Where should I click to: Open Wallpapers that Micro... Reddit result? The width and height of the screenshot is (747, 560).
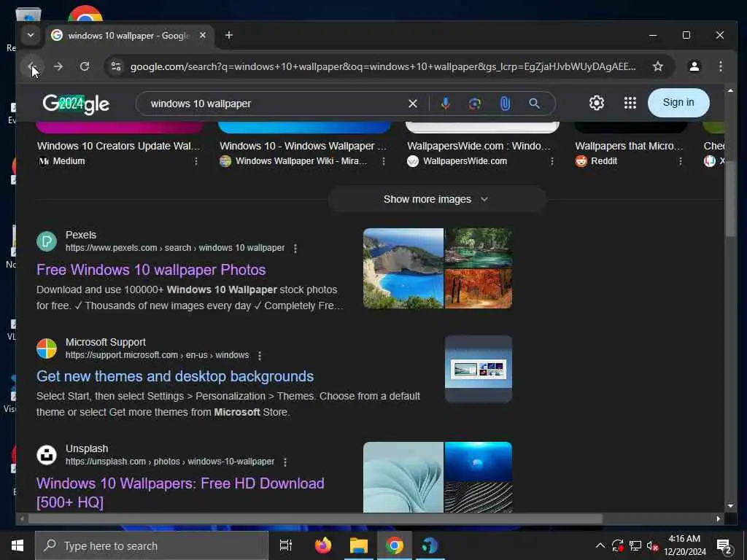tap(629, 146)
